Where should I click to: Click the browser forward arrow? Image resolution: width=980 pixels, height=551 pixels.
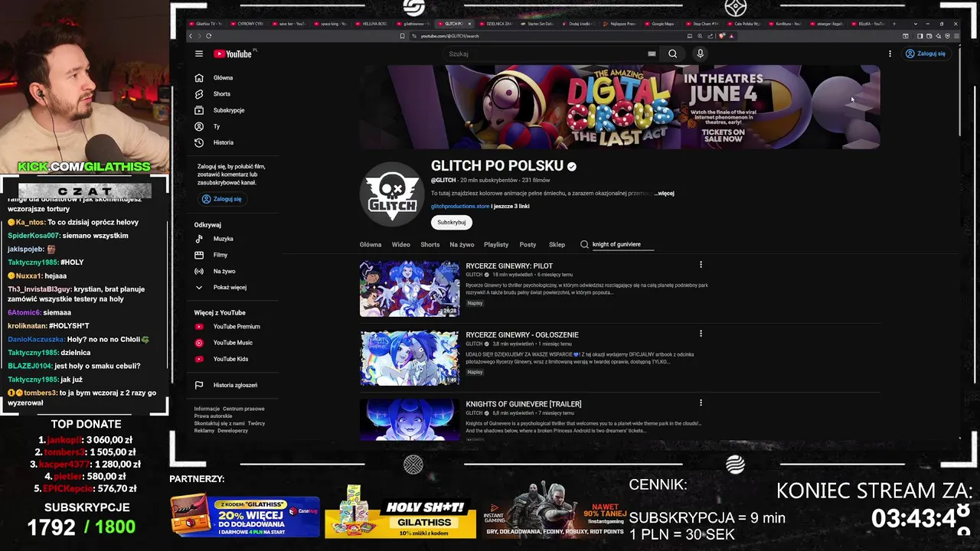pyautogui.click(x=200, y=36)
